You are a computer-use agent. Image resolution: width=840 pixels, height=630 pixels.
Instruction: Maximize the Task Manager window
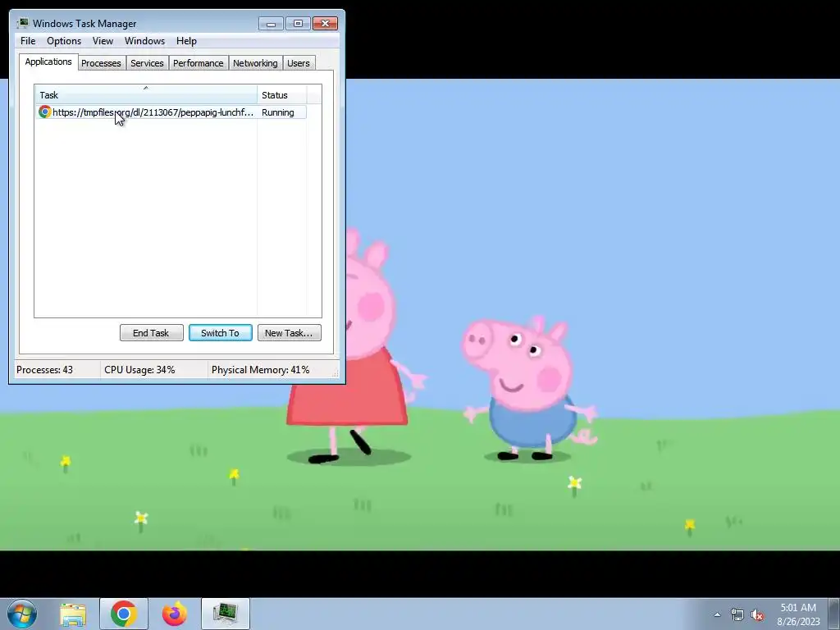tap(298, 24)
